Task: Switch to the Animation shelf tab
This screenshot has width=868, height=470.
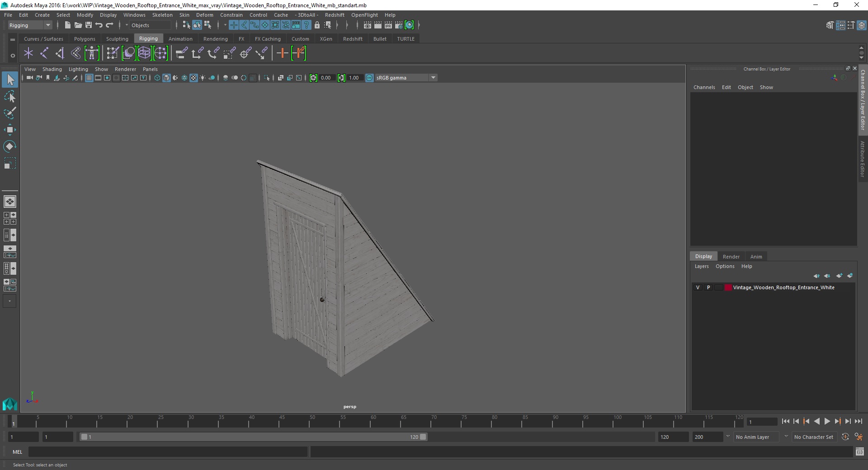Action: coord(180,39)
